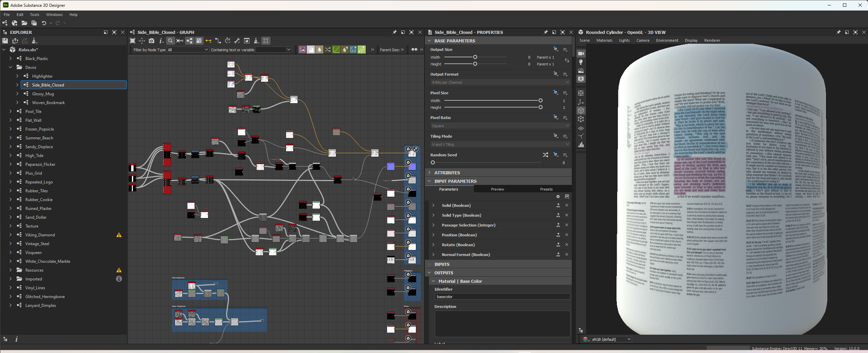
Task: Randomize the Random Seed with shuffle icon
Action: 545,155
